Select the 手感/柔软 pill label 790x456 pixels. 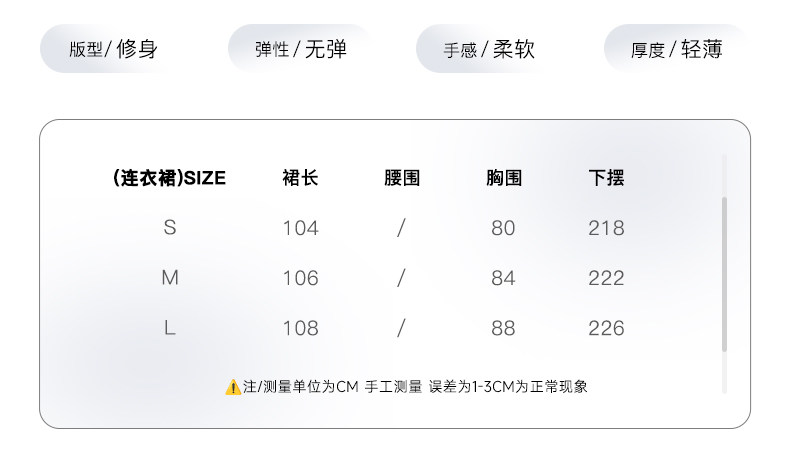pos(489,49)
